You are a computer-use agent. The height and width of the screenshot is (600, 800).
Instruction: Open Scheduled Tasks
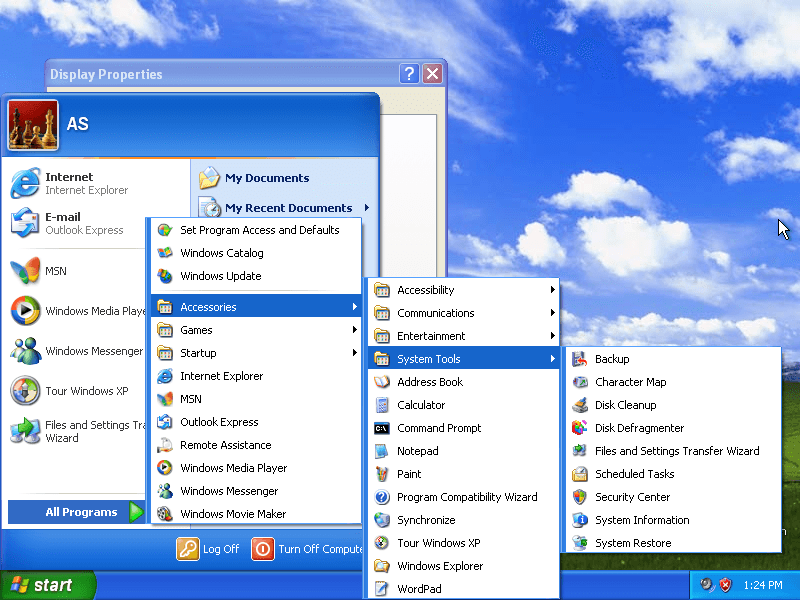(x=673, y=473)
